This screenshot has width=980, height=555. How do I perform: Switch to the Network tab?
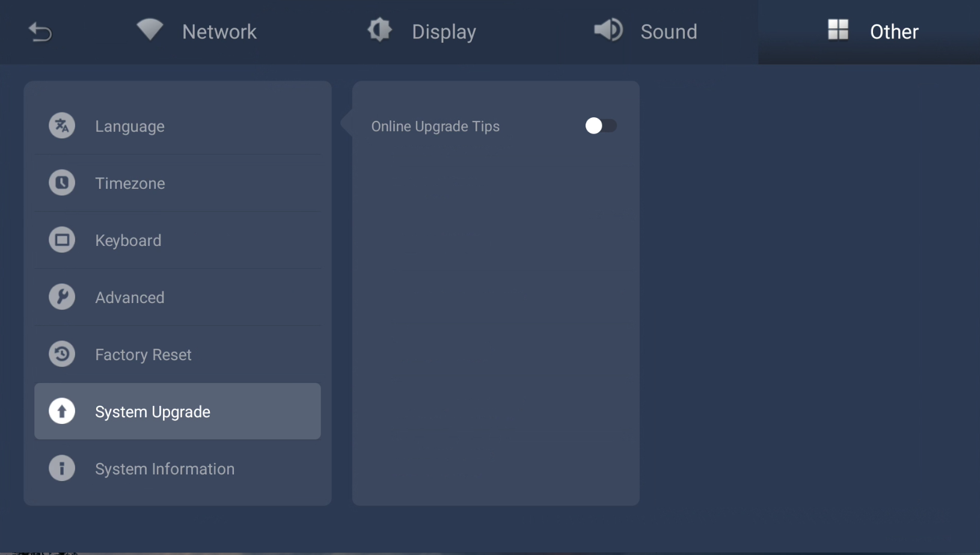(219, 32)
